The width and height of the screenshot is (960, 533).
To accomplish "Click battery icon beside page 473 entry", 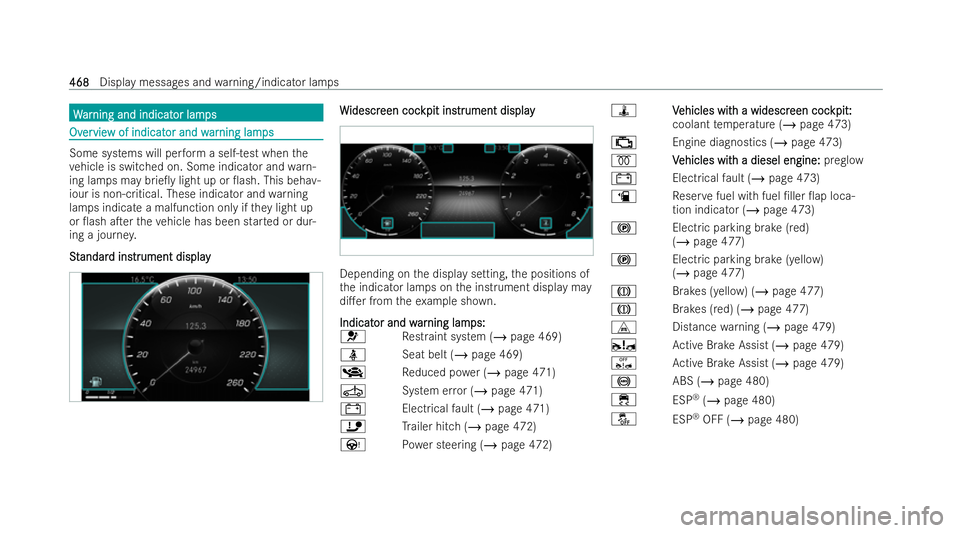I will pos(623,178).
